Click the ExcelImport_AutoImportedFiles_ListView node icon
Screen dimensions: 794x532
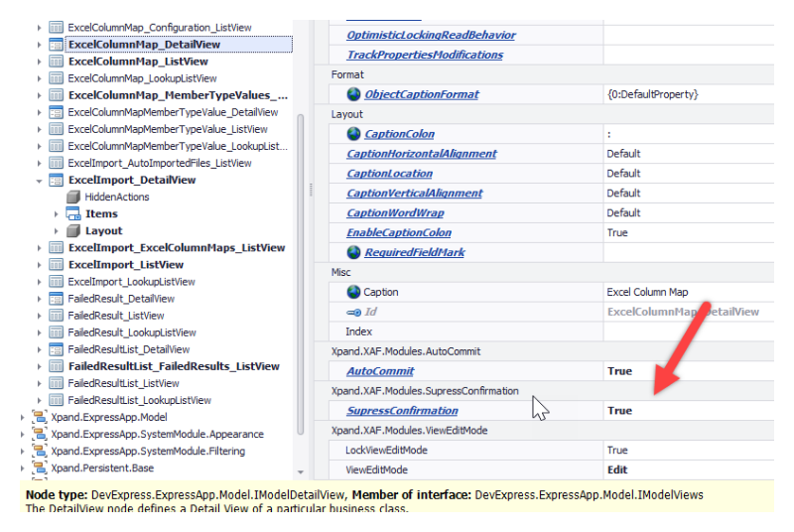coord(56,163)
